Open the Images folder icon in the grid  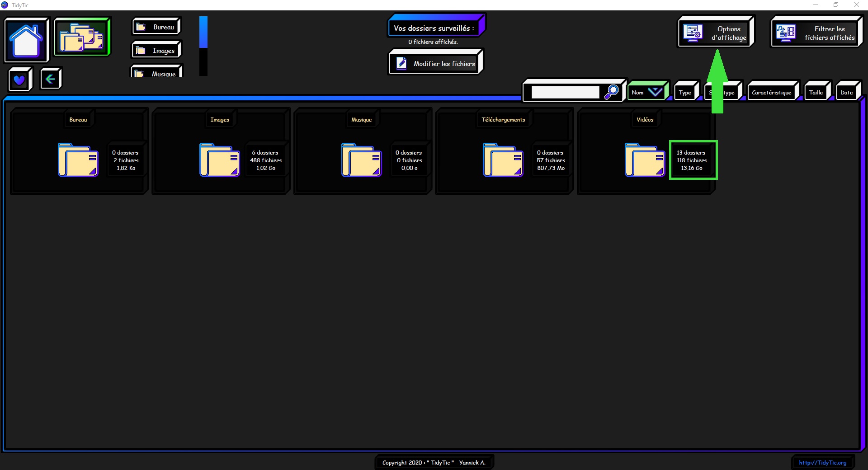pyautogui.click(x=220, y=160)
